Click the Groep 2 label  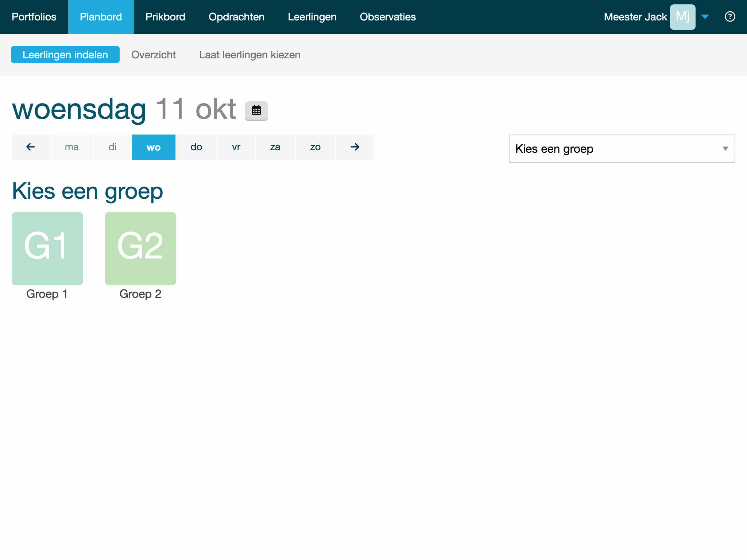point(140,294)
